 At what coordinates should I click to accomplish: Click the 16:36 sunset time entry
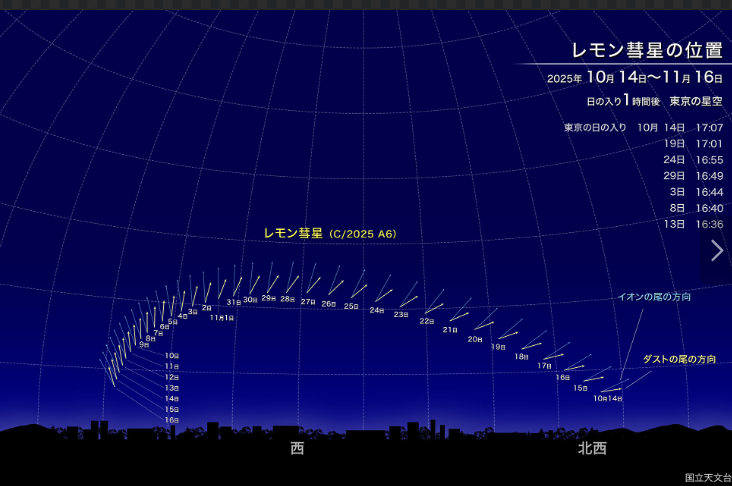(x=708, y=224)
